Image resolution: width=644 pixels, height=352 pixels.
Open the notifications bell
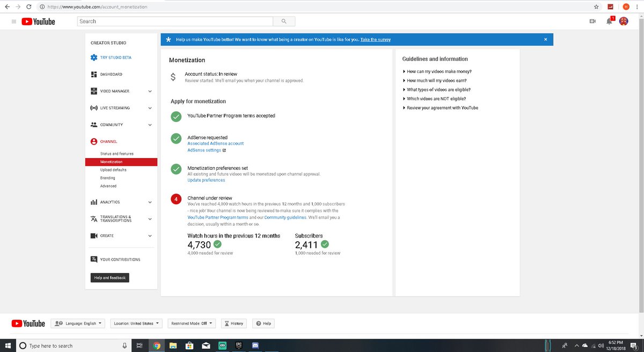[x=609, y=21]
